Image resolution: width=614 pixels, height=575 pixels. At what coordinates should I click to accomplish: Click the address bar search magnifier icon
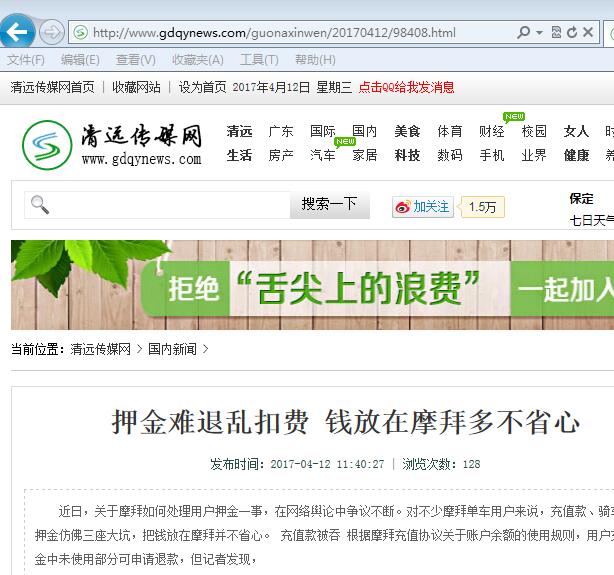click(523, 32)
